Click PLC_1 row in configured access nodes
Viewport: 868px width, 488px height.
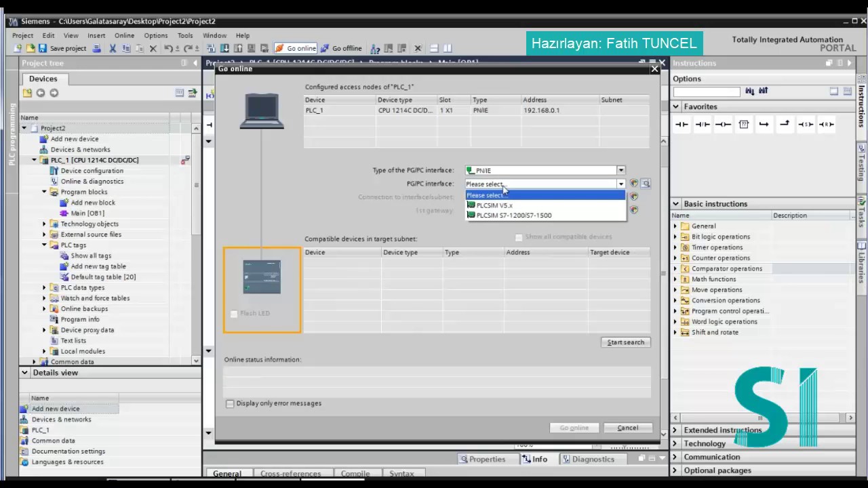click(476, 110)
